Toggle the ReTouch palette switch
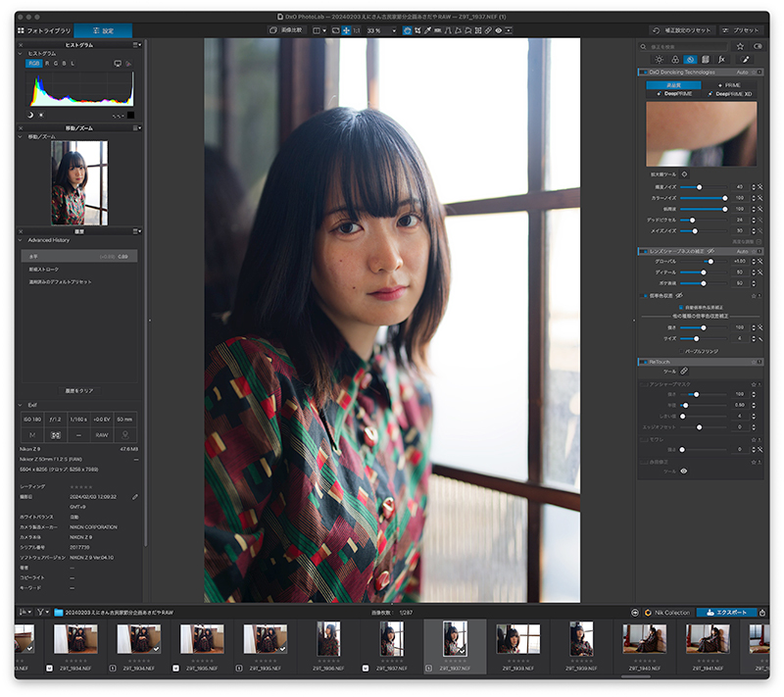This screenshot has width=784, height=697. [x=643, y=362]
